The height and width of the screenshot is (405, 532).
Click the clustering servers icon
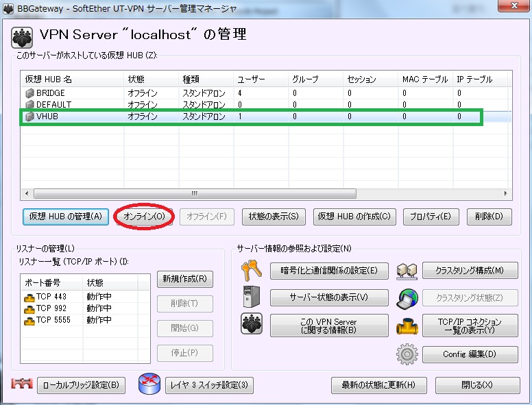click(407, 271)
